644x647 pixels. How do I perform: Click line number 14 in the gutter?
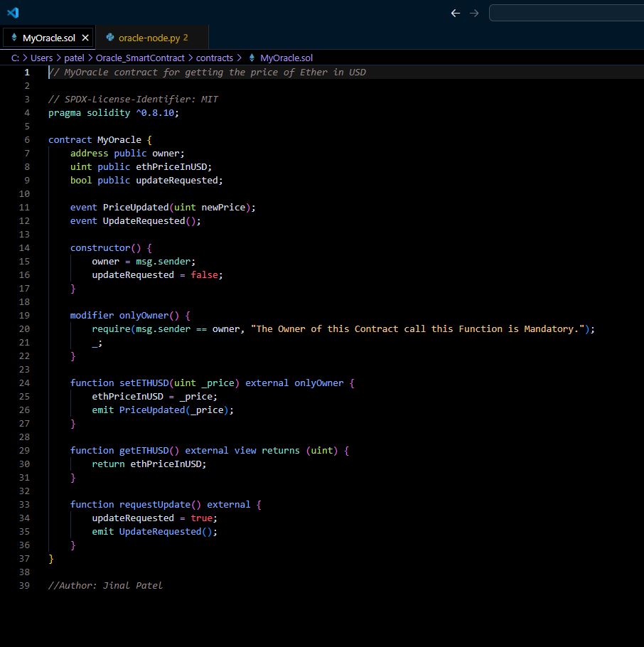point(24,248)
